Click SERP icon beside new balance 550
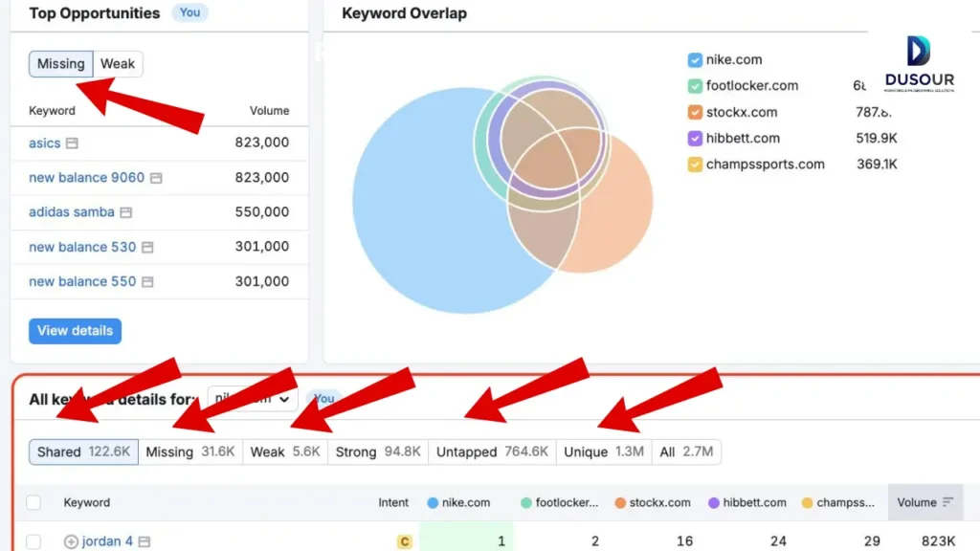 tap(147, 282)
